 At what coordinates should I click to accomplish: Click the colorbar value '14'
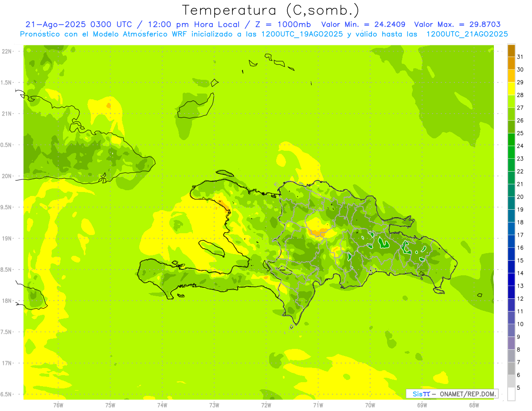(x=520, y=273)
